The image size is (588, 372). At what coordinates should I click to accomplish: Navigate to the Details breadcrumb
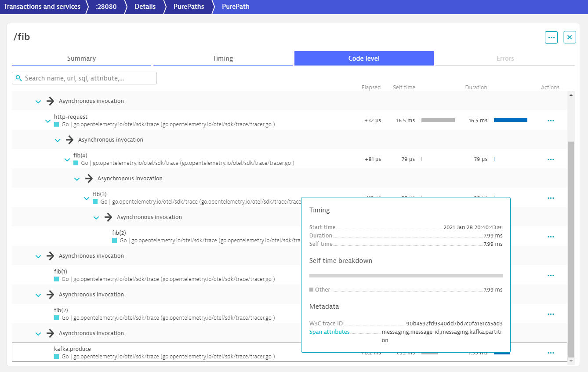tap(145, 7)
